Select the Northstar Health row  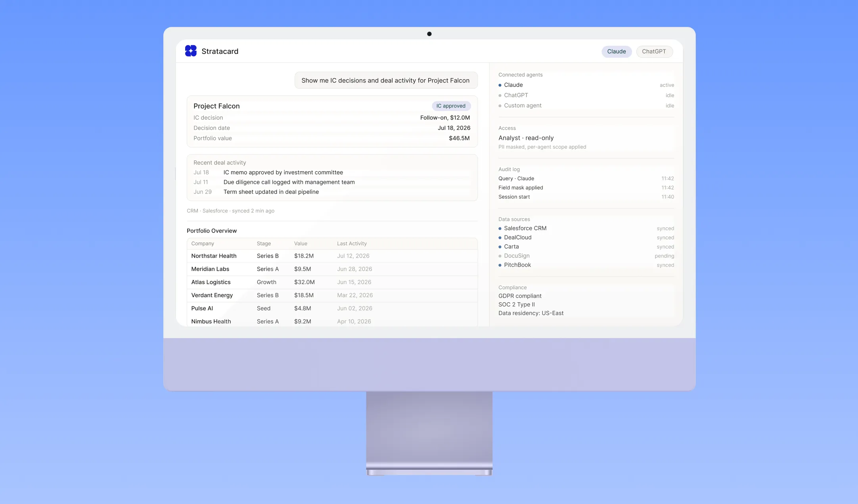coord(332,256)
